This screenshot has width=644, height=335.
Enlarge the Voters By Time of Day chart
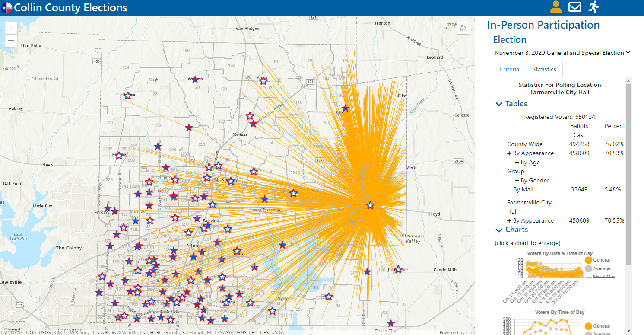560,322
